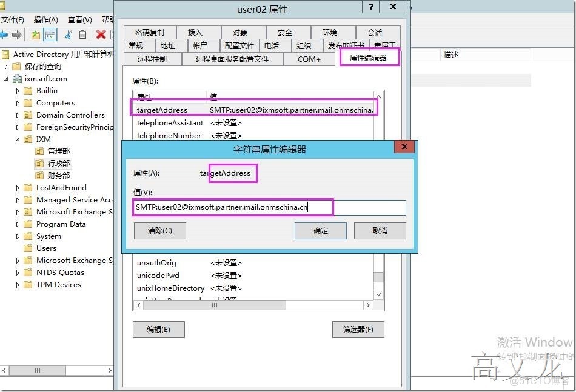Open the 查看(V) menu
Image resolution: width=576 pixels, height=392 pixels.
tap(79, 19)
